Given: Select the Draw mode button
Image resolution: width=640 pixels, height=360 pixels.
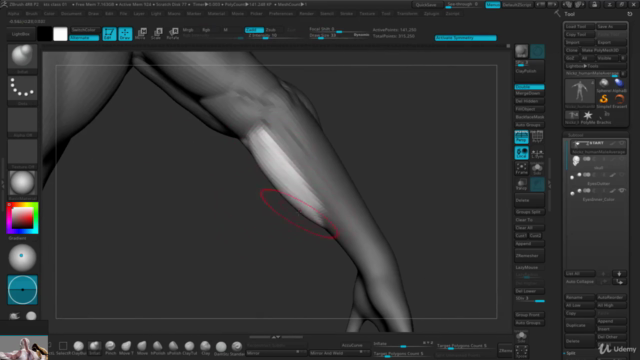Looking at the screenshot, I should pyautogui.click(x=125, y=33).
